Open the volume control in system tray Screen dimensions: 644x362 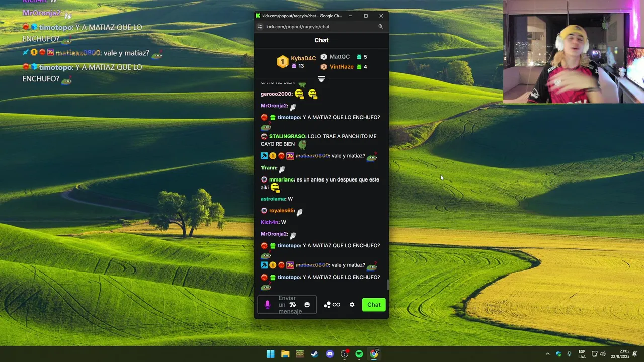tap(603, 354)
